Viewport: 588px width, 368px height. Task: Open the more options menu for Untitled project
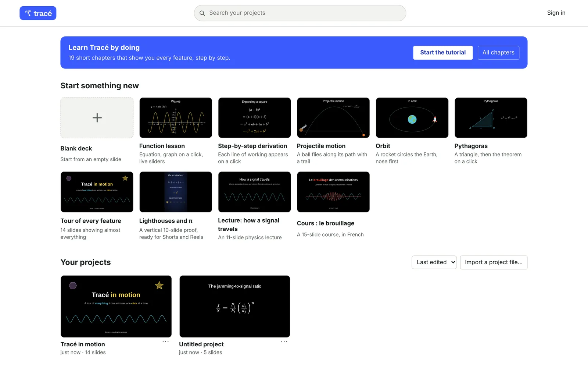click(x=284, y=342)
